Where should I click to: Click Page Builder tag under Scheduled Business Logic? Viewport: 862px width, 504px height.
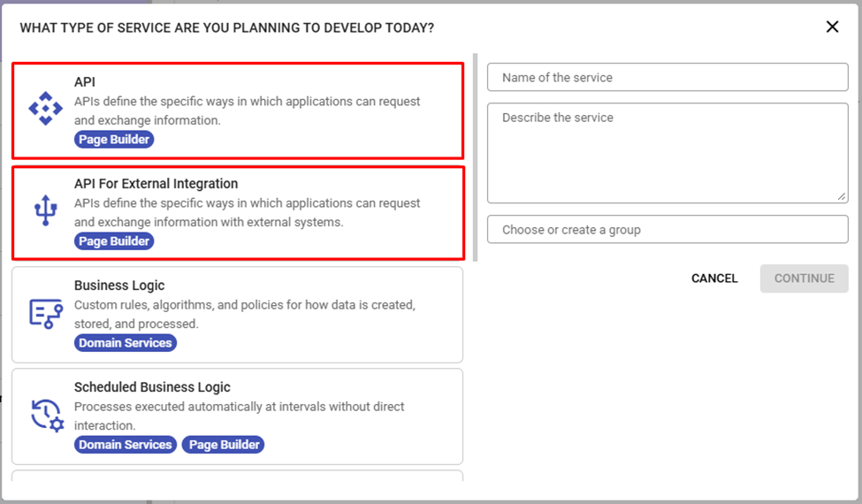[223, 444]
